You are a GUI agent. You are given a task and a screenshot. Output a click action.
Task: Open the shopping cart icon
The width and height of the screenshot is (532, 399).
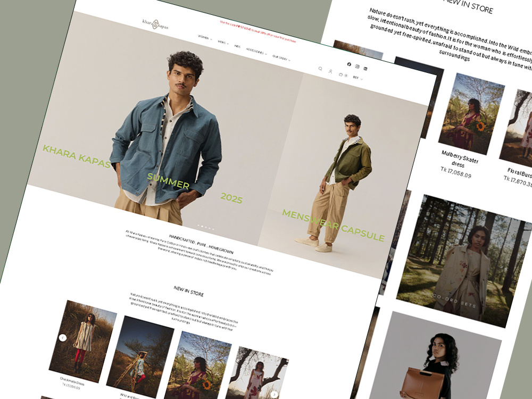[x=340, y=75]
